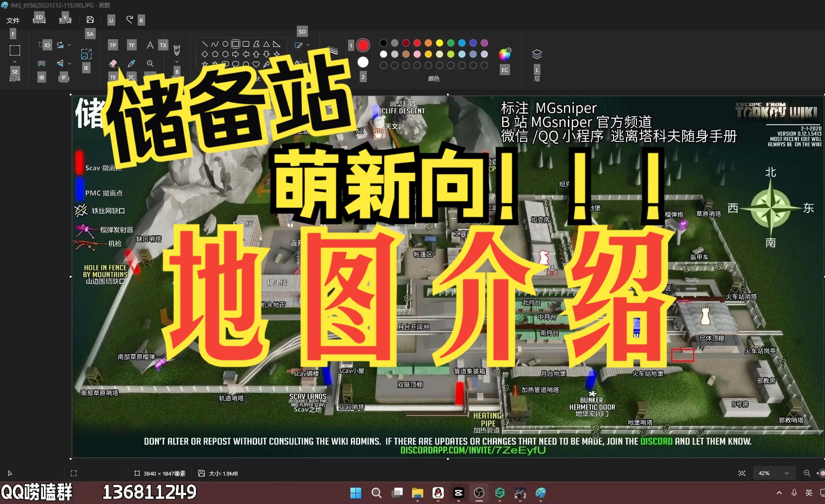
Task: Open the 编辑 menu
Action: (39, 20)
